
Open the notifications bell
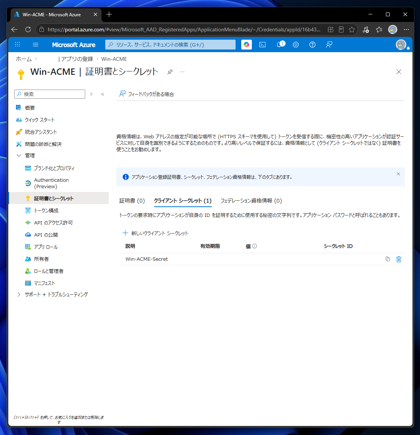point(281,44)
